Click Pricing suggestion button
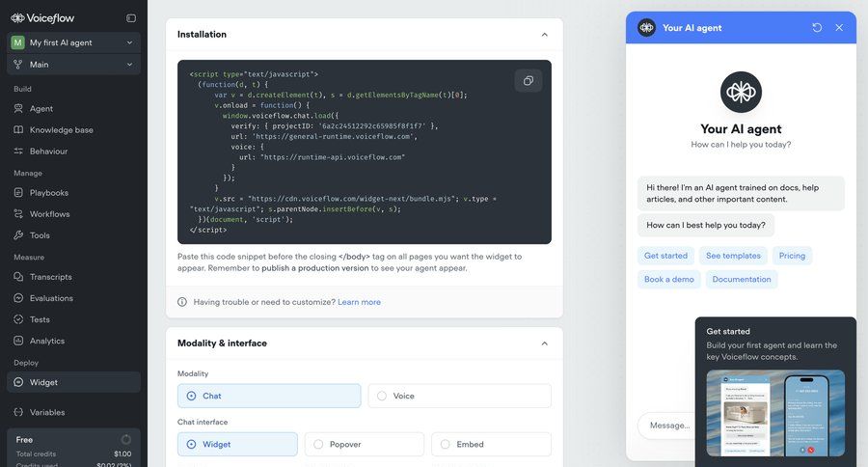The width and height of the screenshot is (868, 467). [792, 256]
